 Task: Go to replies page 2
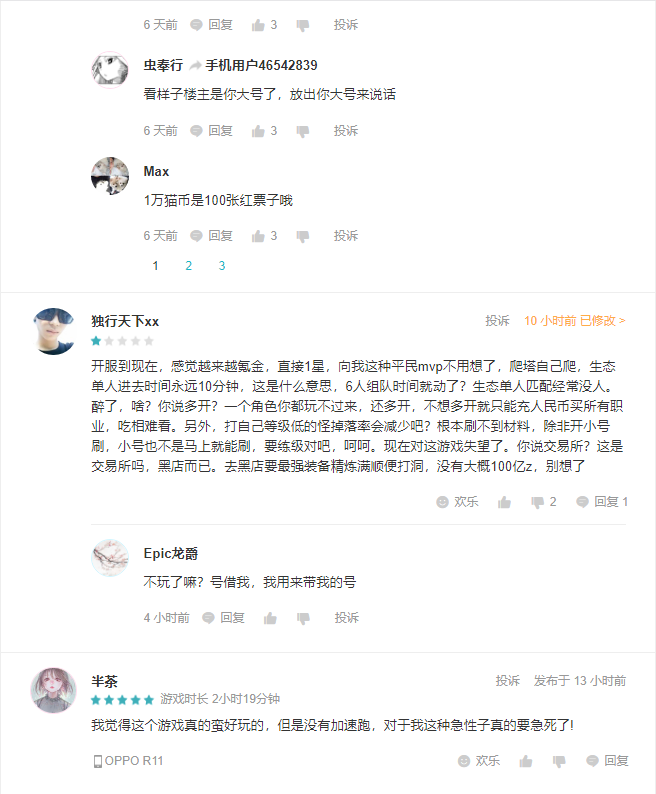[188, 265]
